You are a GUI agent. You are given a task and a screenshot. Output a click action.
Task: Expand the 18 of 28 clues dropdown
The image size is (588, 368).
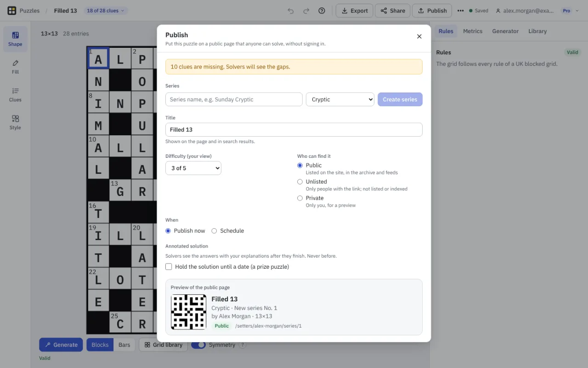coord(106,11)
